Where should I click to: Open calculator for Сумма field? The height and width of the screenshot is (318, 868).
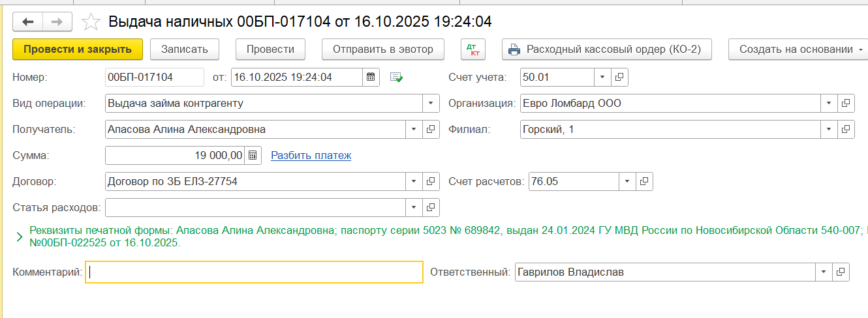(253, 155)
